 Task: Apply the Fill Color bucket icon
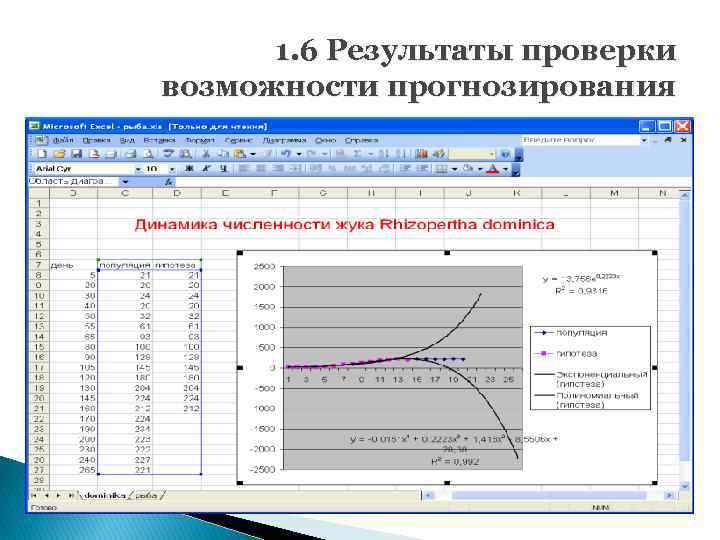click(468, 169)
